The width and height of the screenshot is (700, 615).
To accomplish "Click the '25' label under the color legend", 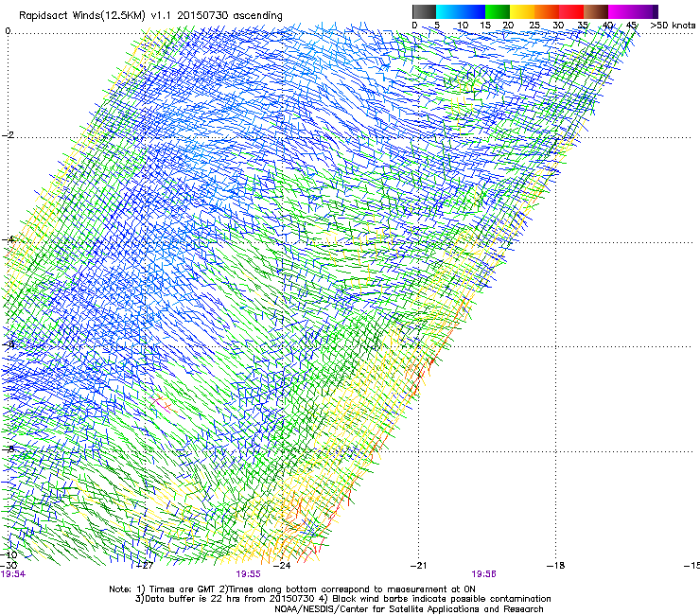I will (x=534, y=25).
